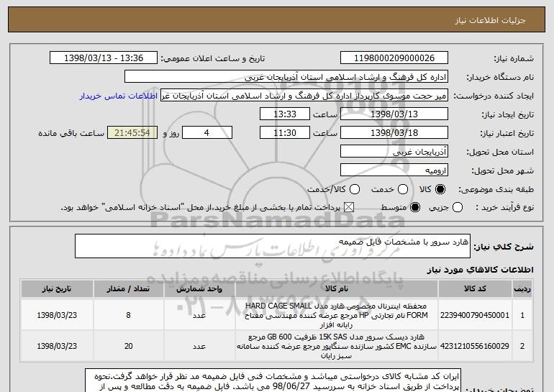Click remaining time countdown 21:45:54
Screen dimensions: 554x392
pyautogui.click(x=132, y=133)
